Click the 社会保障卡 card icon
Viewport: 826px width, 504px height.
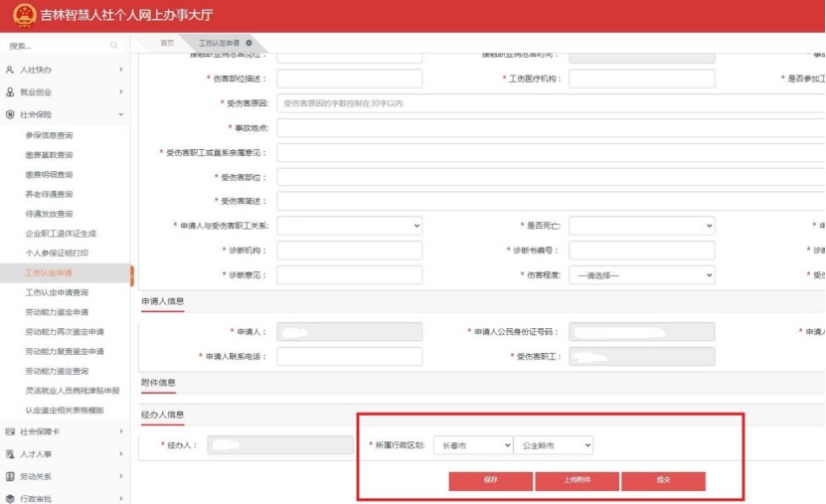[10, 431]
